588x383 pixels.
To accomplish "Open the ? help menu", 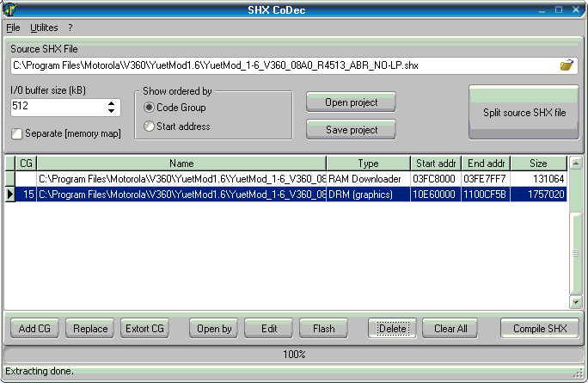I will pos(70,28).
